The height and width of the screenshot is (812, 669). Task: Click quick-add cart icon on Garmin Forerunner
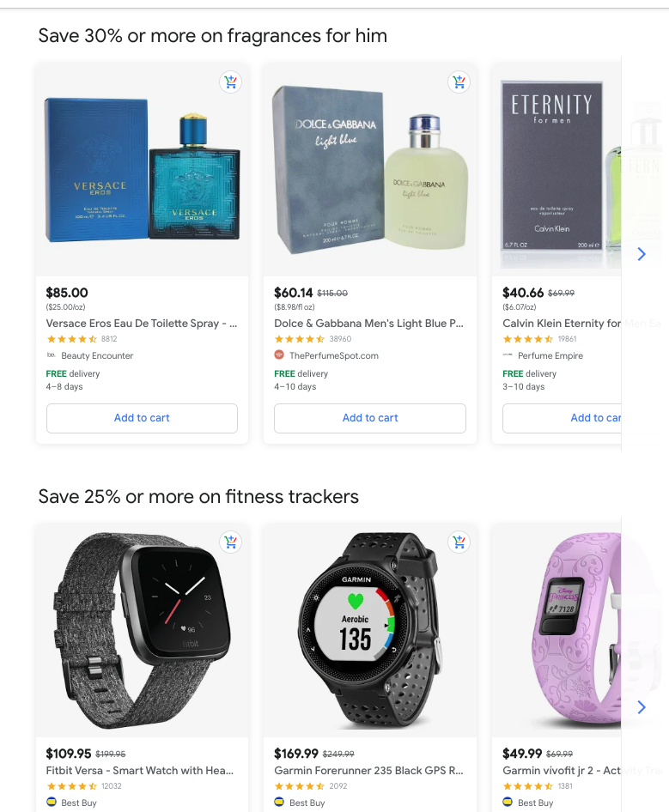459,542
